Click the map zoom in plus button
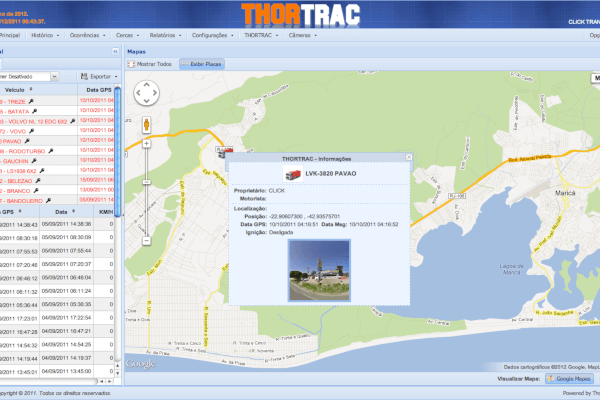Image resolution: width=600 pixels, height=400 pixels. [x=147, y=144]
